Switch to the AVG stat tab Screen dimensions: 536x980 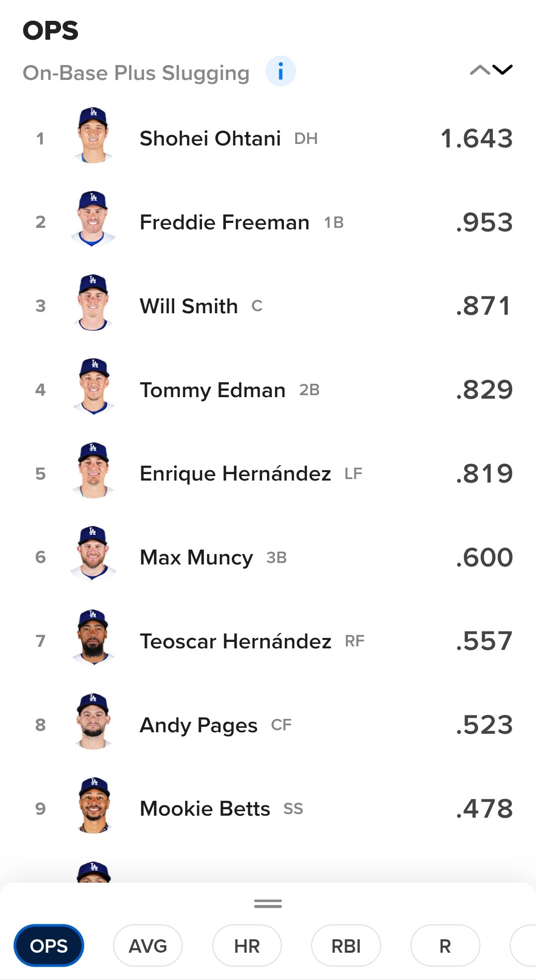[148, 946]
